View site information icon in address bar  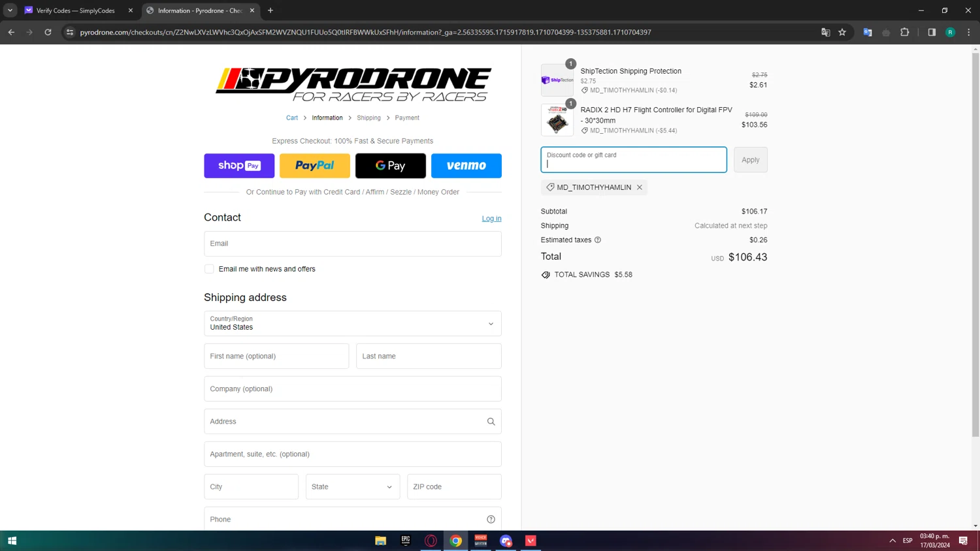click(70, 32)
